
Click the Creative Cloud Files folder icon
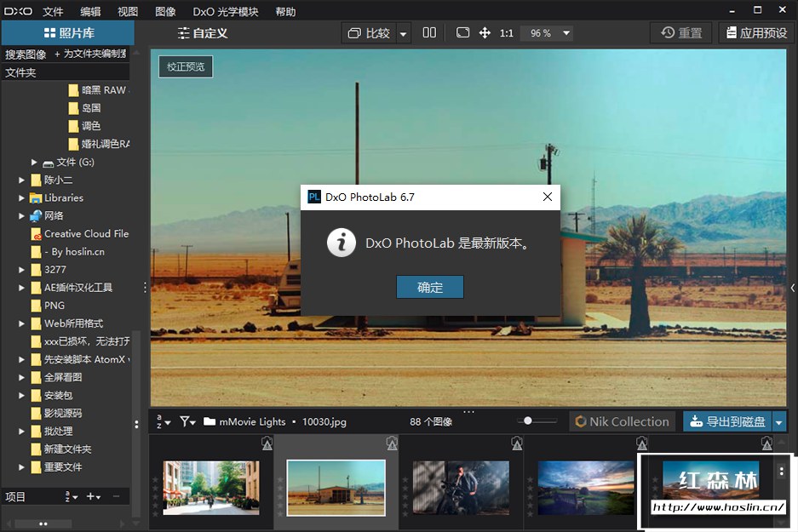pyautogui.click(x=36, y=234)
